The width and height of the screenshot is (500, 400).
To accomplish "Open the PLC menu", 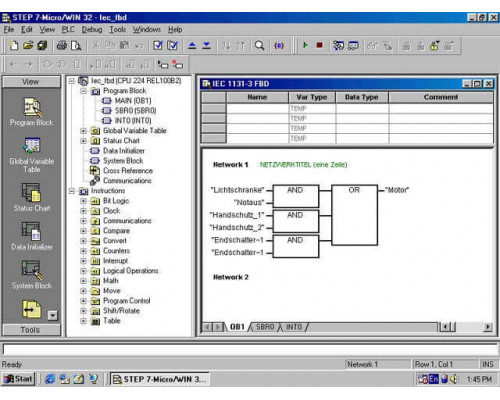I will pyautogui.click(x=68, y=30).
